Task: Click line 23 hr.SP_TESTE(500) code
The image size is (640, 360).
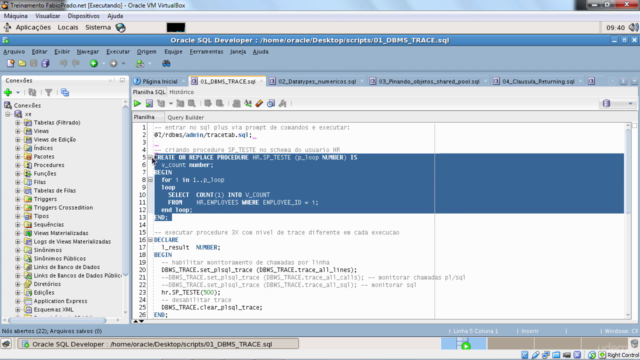Action: (191, 292)
